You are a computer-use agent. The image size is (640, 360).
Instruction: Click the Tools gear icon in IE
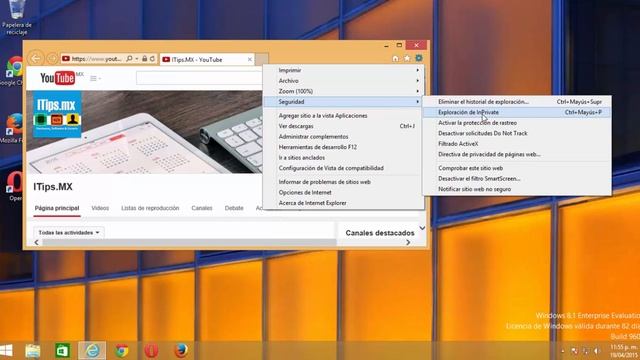coord(419,58)
